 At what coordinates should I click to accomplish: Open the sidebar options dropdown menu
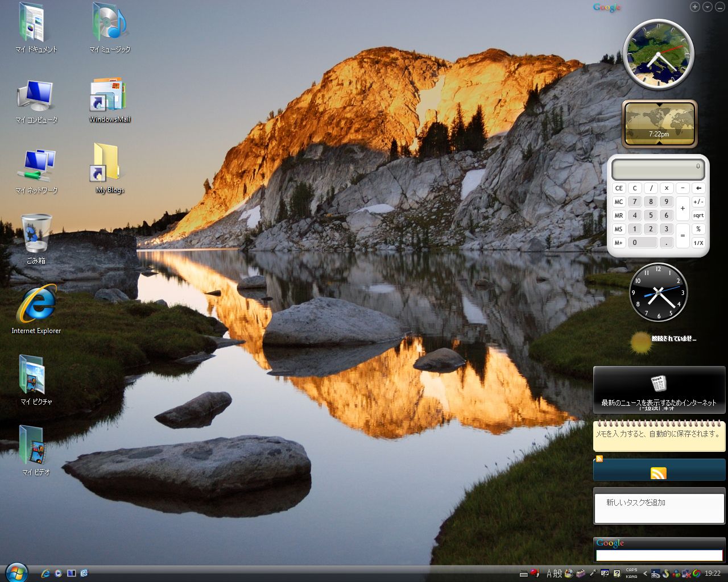tap(708, 7)
